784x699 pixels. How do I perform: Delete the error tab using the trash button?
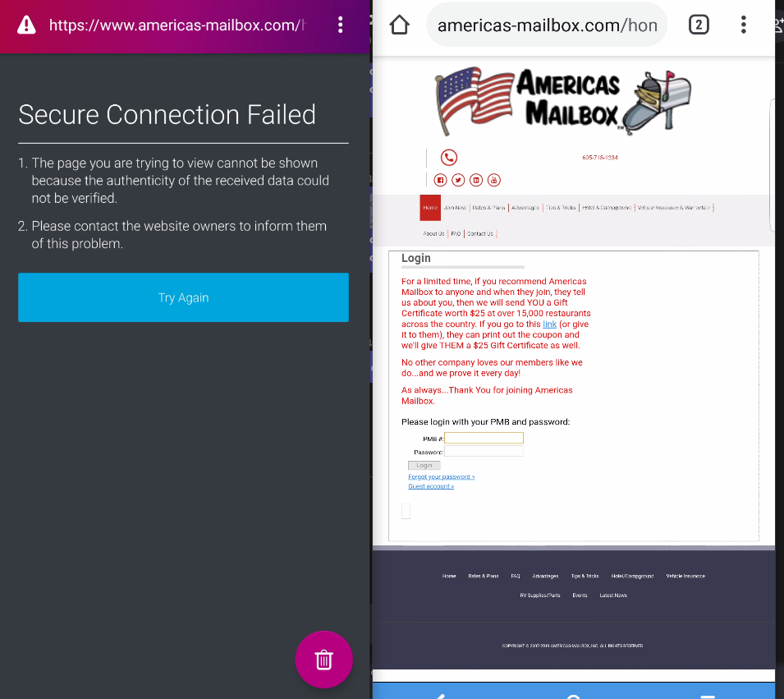pyautogui.click(x=323, y=659)
